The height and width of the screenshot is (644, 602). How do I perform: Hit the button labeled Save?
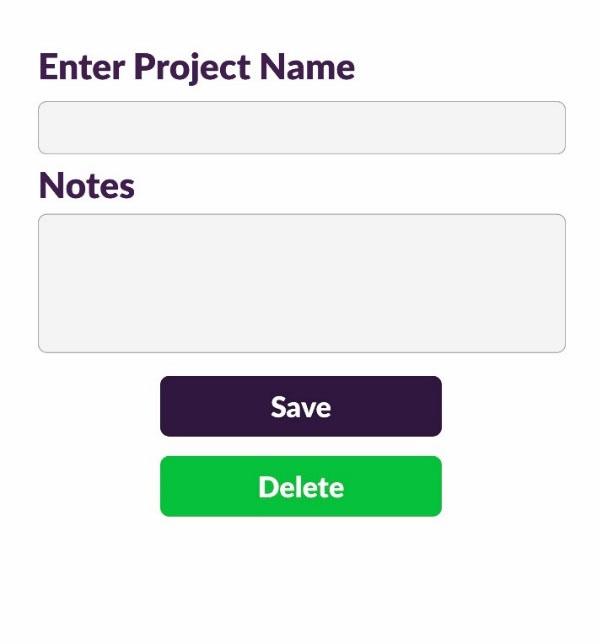[300, 407]
